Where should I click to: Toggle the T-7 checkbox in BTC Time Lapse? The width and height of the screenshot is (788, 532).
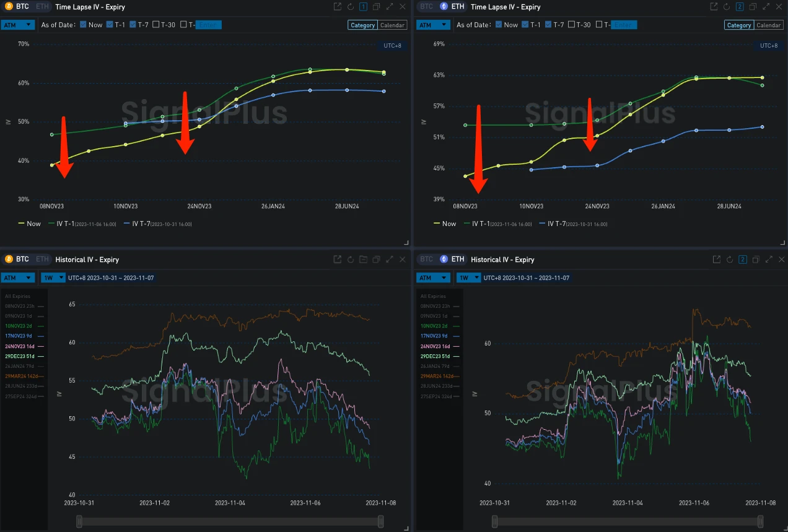click(x=134, y=25)
